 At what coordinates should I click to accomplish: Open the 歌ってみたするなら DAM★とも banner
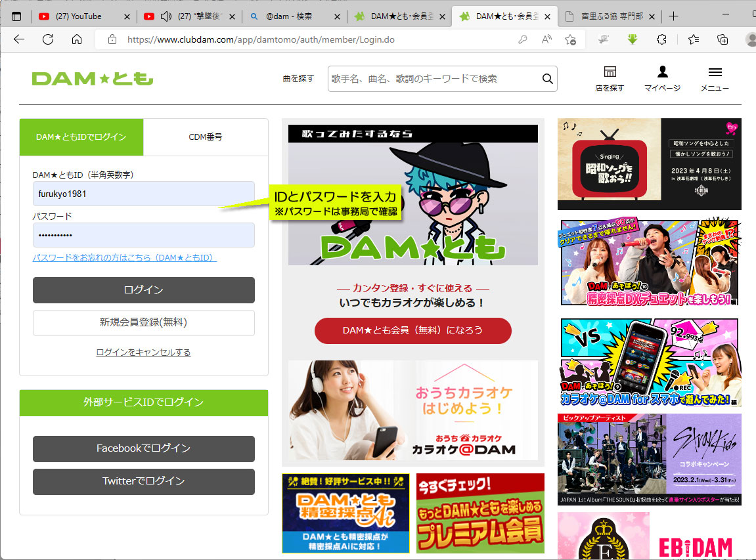(x=412, y=195)
